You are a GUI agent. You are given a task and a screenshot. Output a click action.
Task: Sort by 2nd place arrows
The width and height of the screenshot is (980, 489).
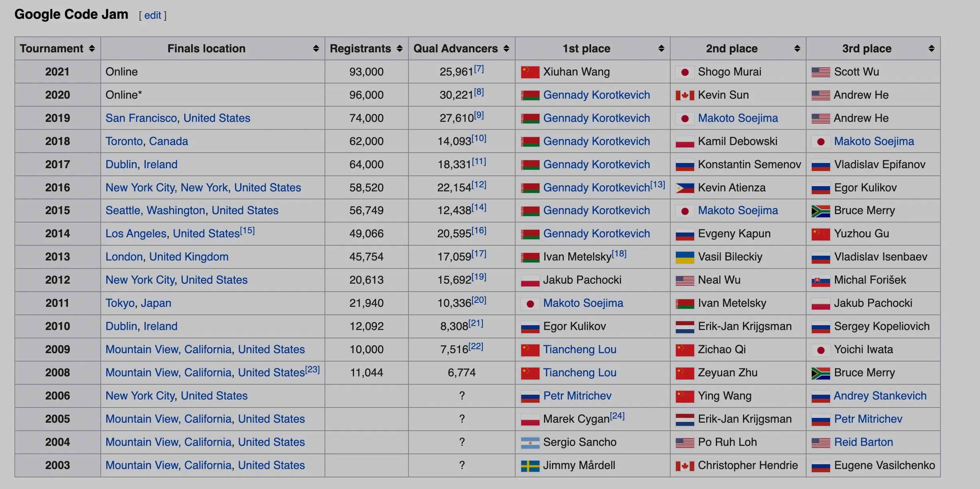797,49
